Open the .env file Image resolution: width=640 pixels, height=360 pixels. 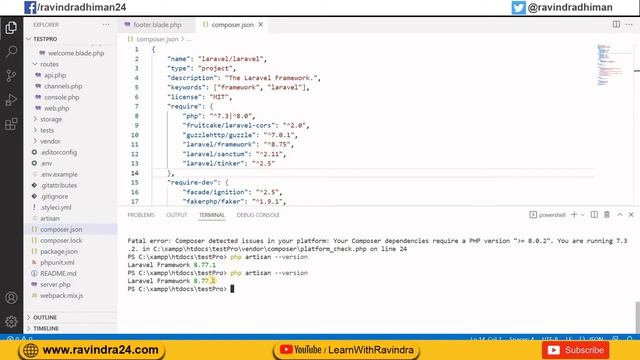point(70,163)
